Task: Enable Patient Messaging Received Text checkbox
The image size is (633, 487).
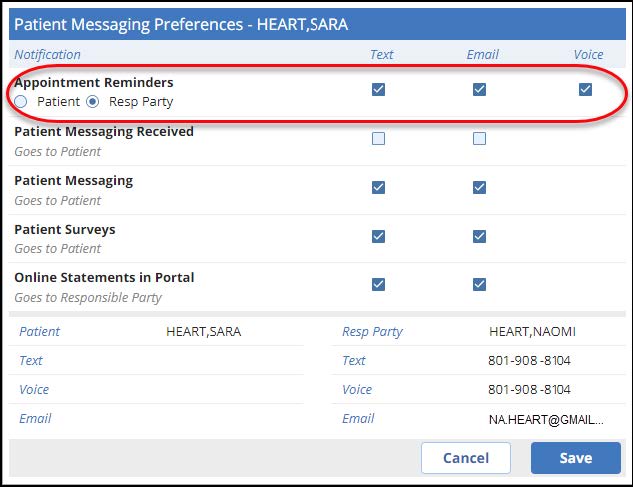Action: (x=378, y=139)
